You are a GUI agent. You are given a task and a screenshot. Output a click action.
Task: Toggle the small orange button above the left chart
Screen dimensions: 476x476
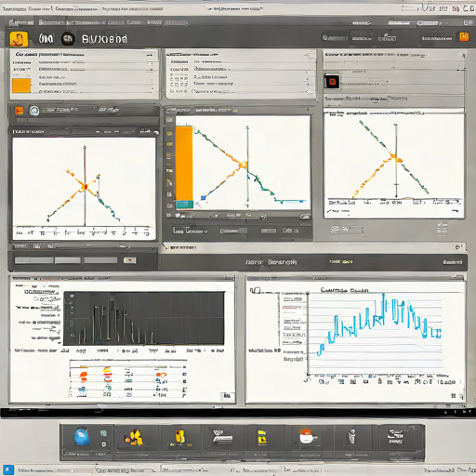pos(20,111)
